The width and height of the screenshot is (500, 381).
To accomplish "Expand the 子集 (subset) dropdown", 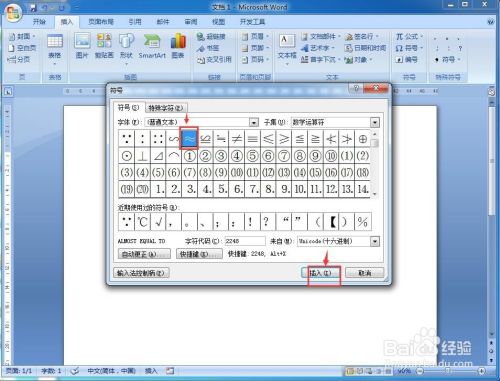I will pos(375,122).
